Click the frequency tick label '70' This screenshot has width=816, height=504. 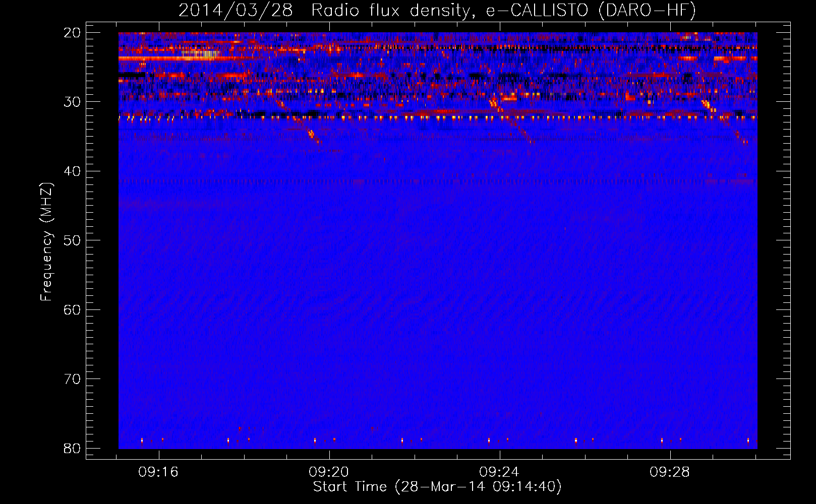pyautogui.click(x=72, y=379)
